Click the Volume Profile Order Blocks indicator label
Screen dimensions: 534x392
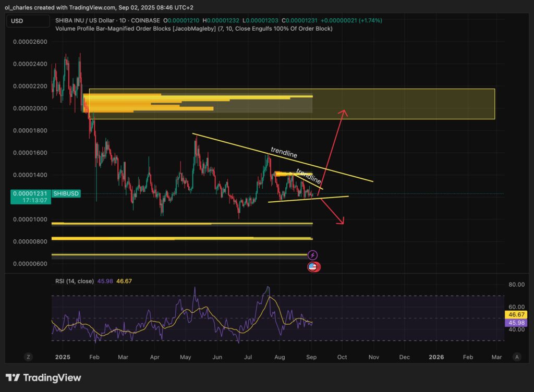pos(193,28)
